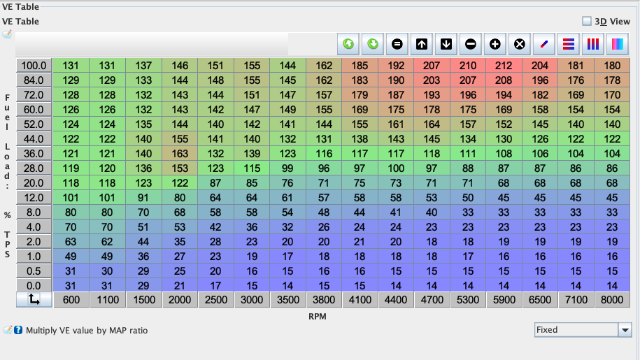This screenshot has width=640, height=360.
Task: Click the green circular up-arrow toolbar icon
Action: (x=348, y=44)
